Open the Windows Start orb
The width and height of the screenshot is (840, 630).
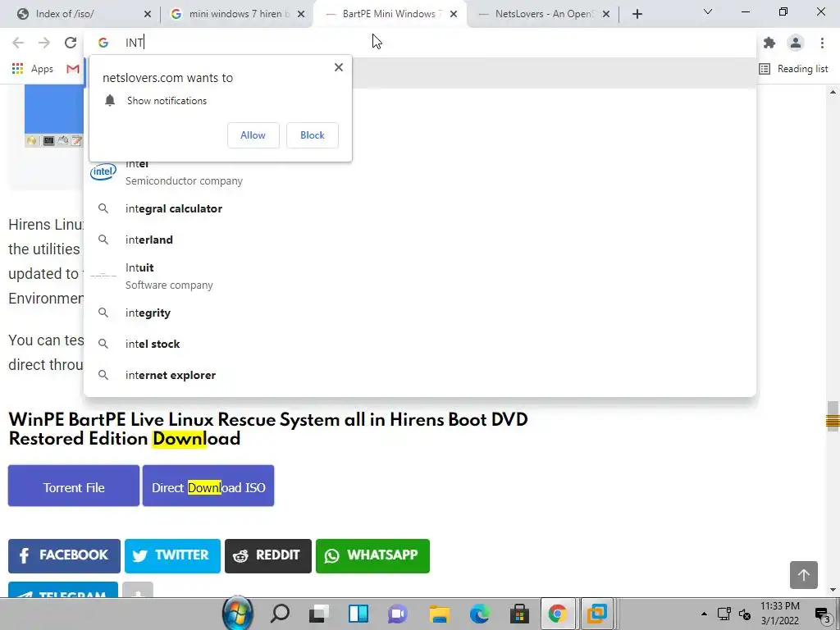tap(237, 614)
